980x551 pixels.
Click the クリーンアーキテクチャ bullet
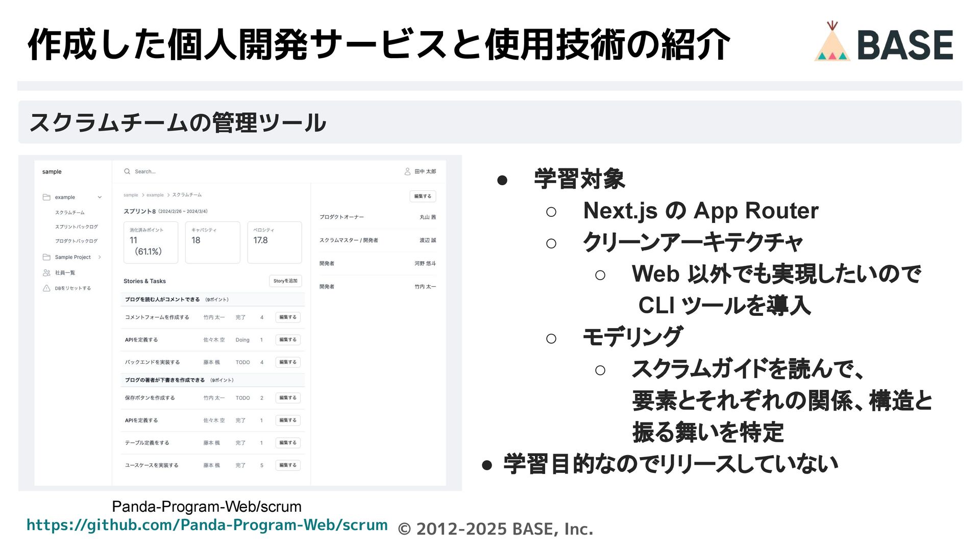click(x=693, y=242)
